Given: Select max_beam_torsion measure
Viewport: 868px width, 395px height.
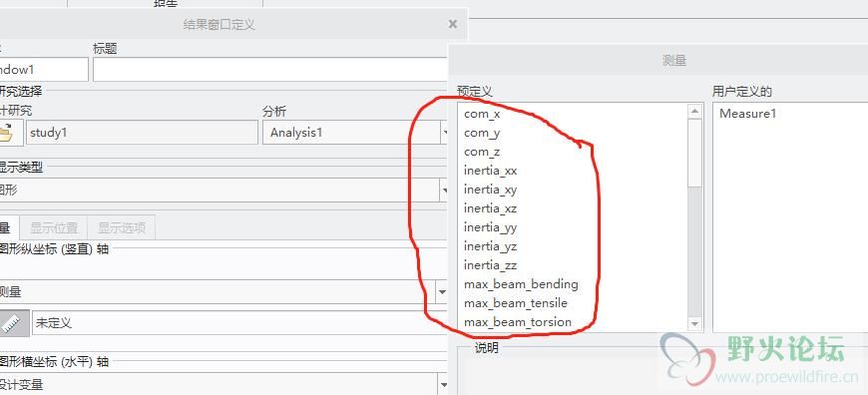Looking at the screenshot, I should coord(518,322).
